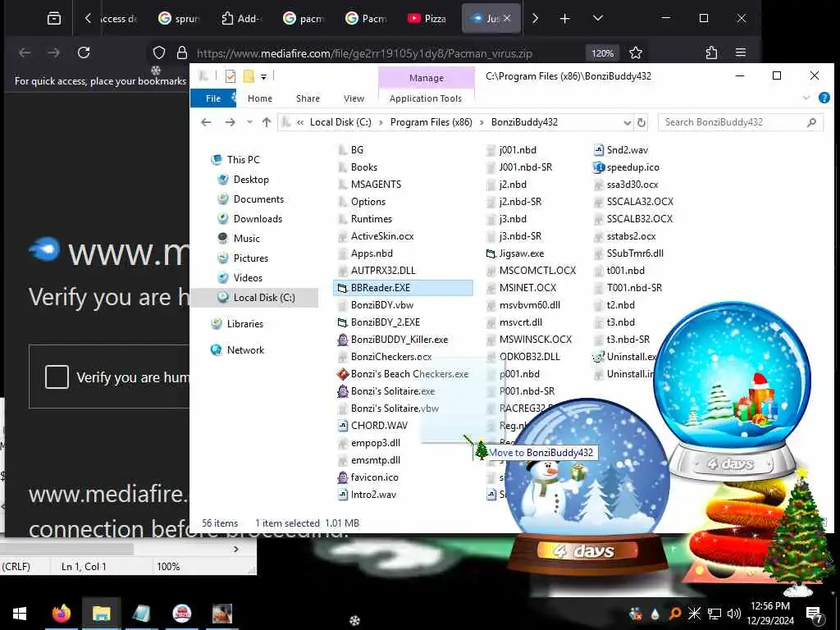This screenshot has height=630, width=840.
Task: Select the Bonzi's Beach Checkers.exe icon
Action: (x=343, y=374)
